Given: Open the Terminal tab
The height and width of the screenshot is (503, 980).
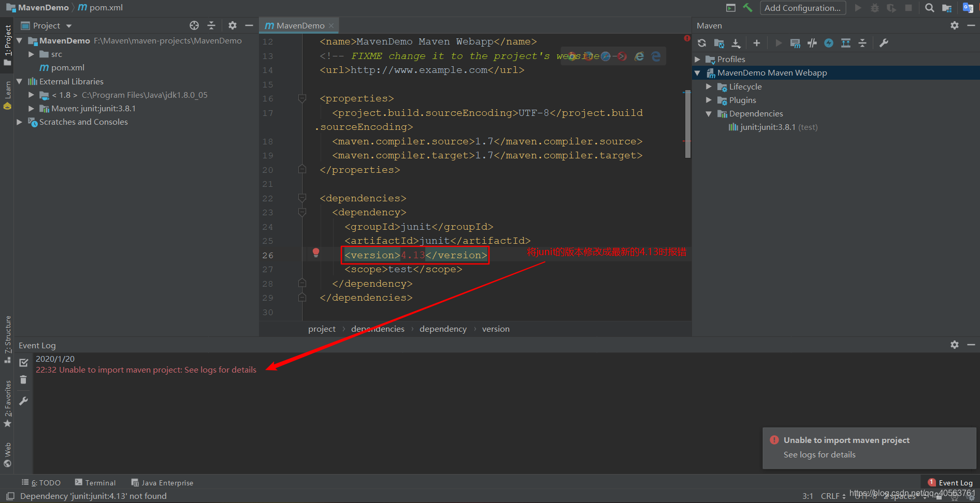Looking at the screenshot, I should click(x=95, y=482).
